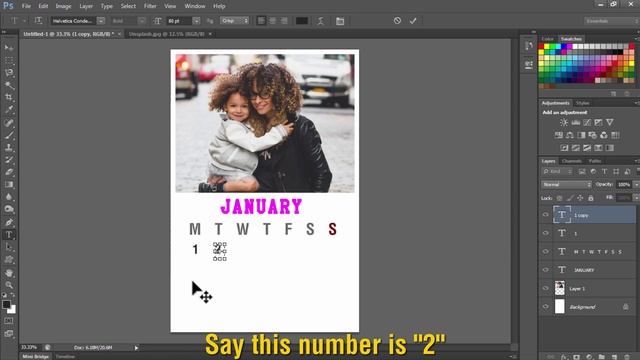Hide the 'M T W T F S S' layer
Image resolution: width=640 pixels, height=360 pixels.
(x=545, y=251)
